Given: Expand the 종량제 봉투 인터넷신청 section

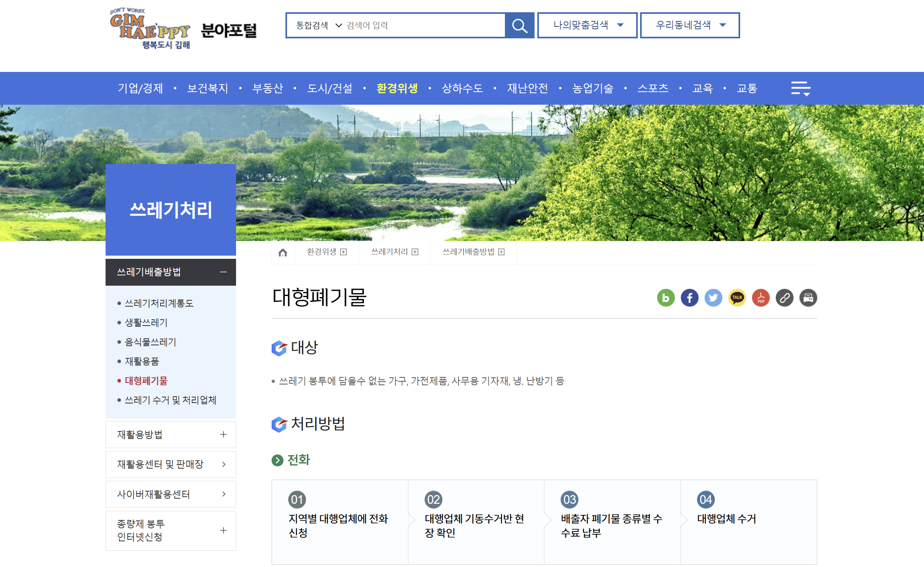Looking at the screenshot, I should tap(224, 531).
